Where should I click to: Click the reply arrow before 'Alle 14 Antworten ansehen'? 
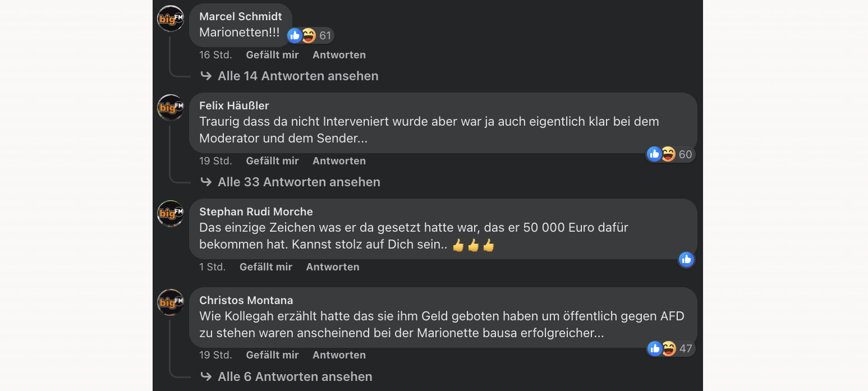(206, 75)
